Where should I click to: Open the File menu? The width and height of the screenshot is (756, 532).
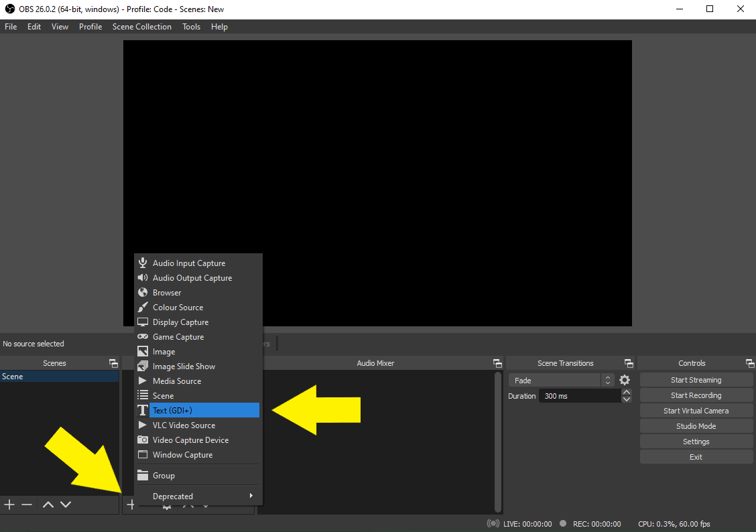pyautogui.click(x=11, y=27)
